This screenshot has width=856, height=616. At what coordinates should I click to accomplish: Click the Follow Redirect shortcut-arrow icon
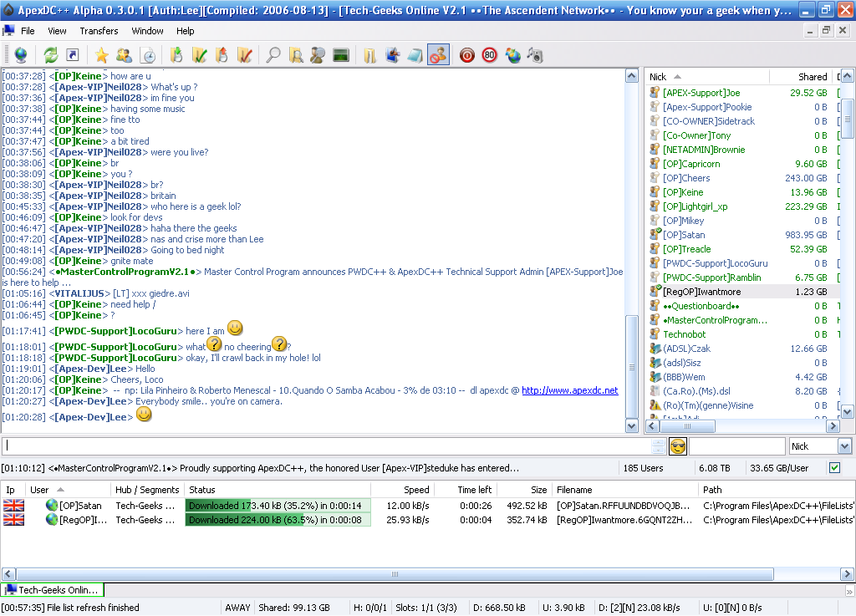[x=73, y=55]
